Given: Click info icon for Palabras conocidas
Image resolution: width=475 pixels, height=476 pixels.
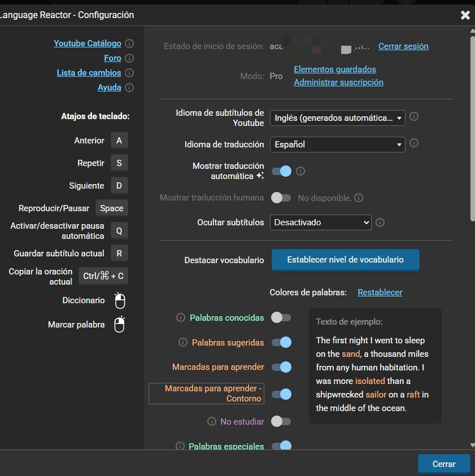Looking at the screenshot, I should 181,317.
